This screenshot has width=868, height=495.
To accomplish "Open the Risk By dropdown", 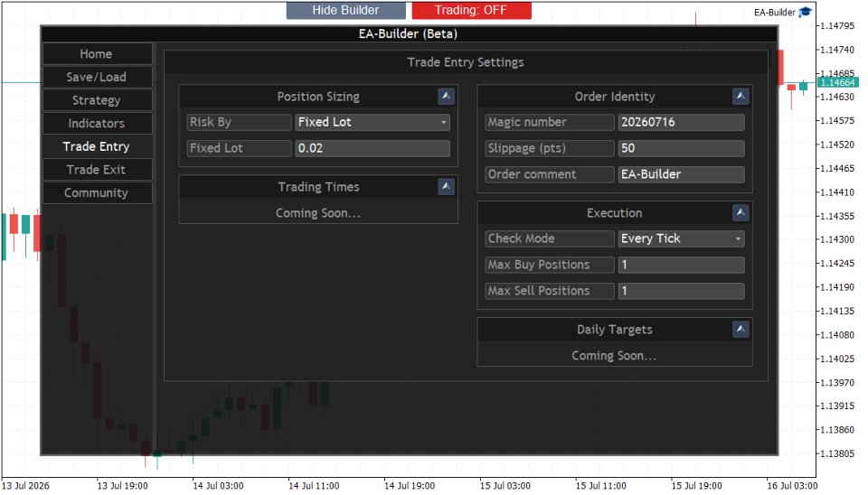I will click(373, 122).
